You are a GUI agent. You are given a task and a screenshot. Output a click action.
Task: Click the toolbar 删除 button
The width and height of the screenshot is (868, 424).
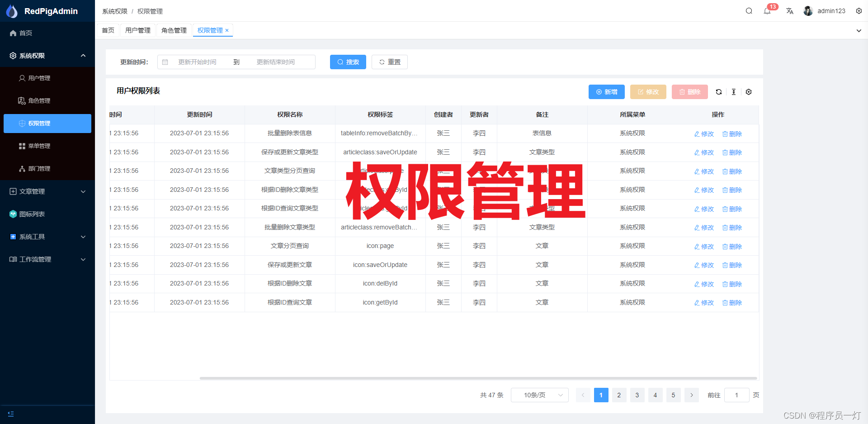(x=690, y=92)
